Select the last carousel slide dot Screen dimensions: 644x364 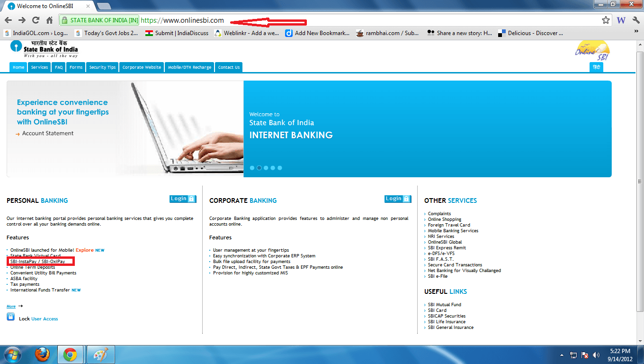click(x=280, y=168)
